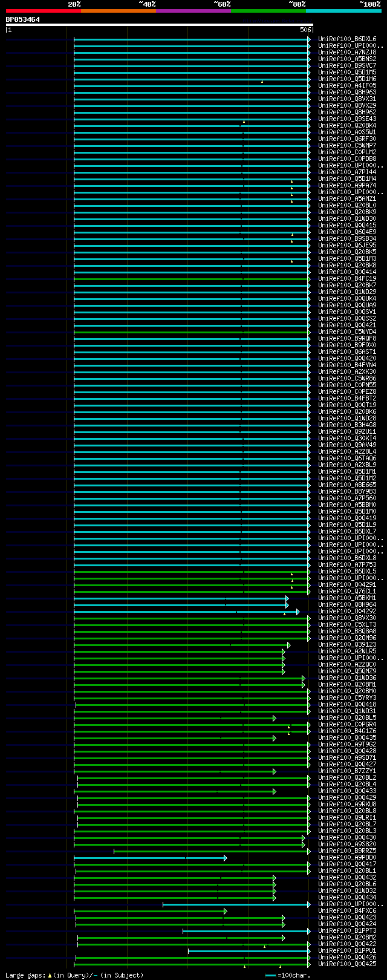Select hit label UniRef100_A9PA74

(x=347, y=186)
